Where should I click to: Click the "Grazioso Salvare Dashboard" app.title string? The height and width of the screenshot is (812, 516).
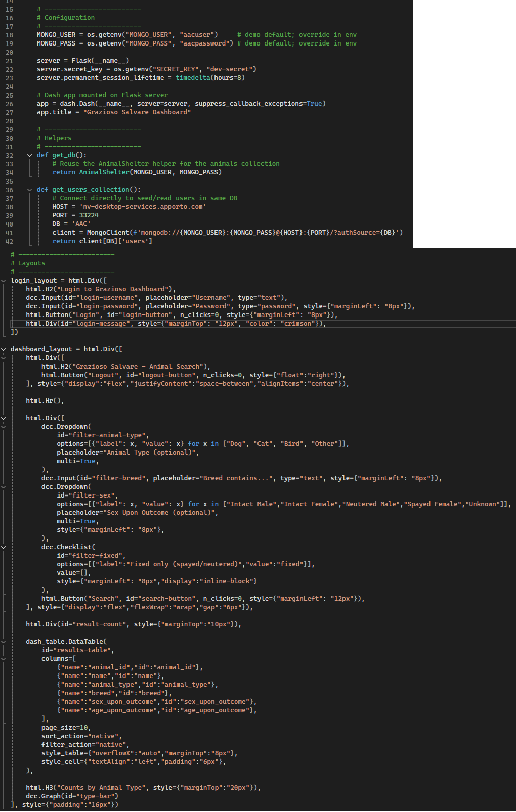137,112
